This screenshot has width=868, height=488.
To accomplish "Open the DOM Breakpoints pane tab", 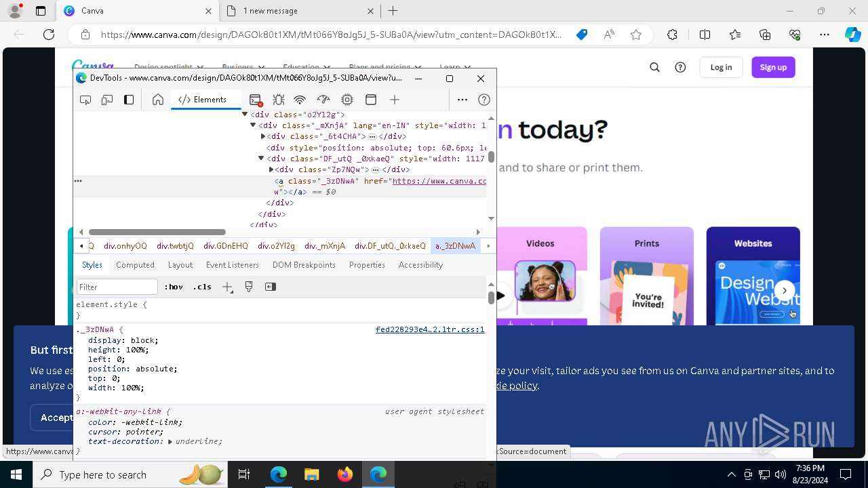I will pos(304,265).
